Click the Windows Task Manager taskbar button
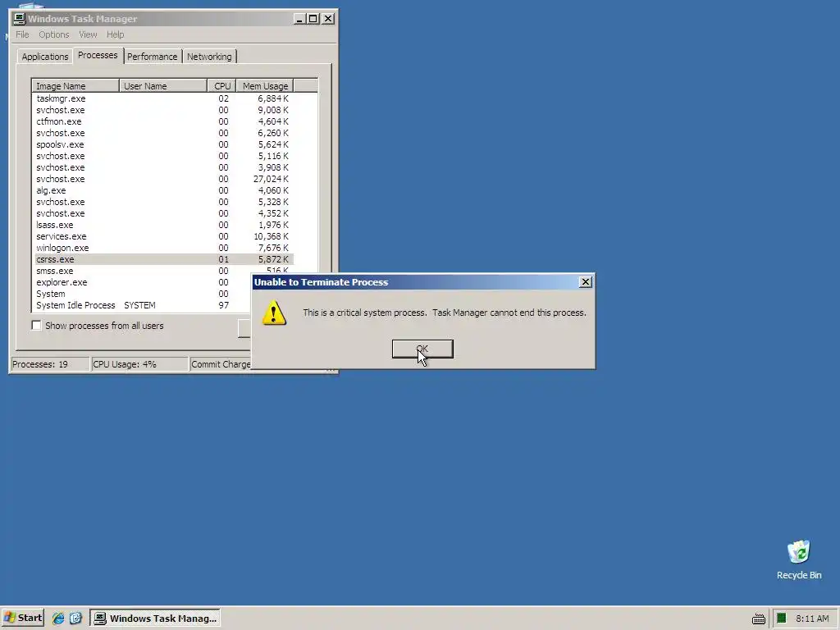Screen dimensions: 840x630 pos(155,619)
